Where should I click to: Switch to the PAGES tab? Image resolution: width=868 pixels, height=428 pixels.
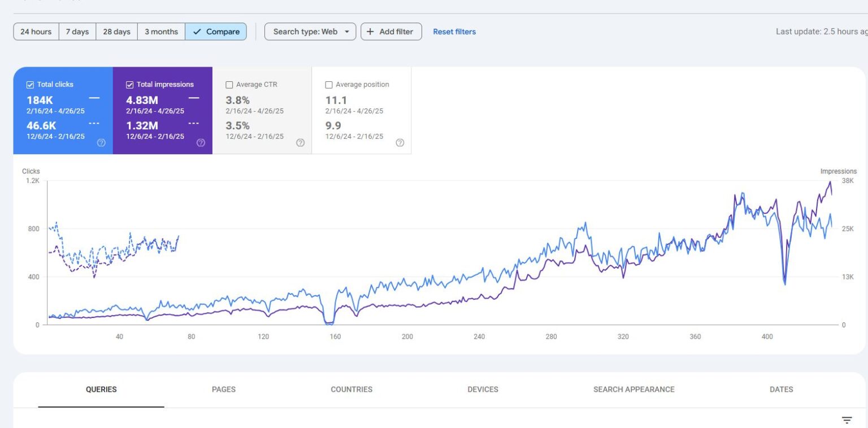tap(224, 389)
